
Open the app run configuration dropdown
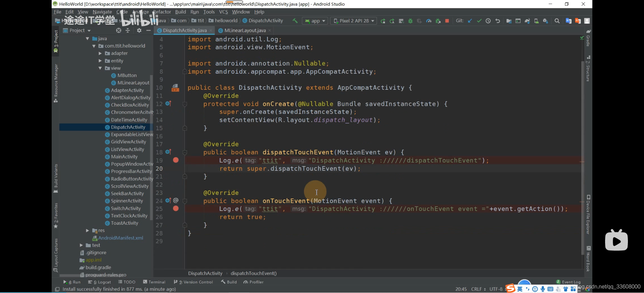[x=315, y=21]
